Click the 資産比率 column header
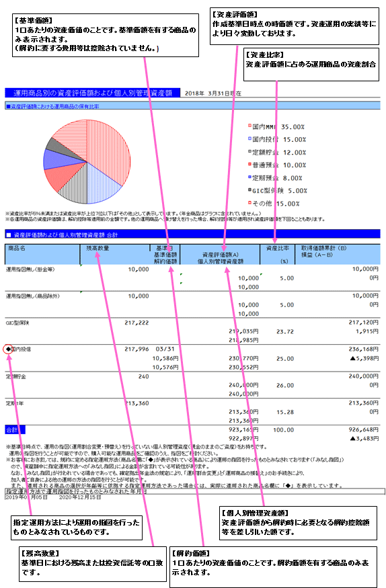This screenshot has height=588, width=386. tap(278, 248)
